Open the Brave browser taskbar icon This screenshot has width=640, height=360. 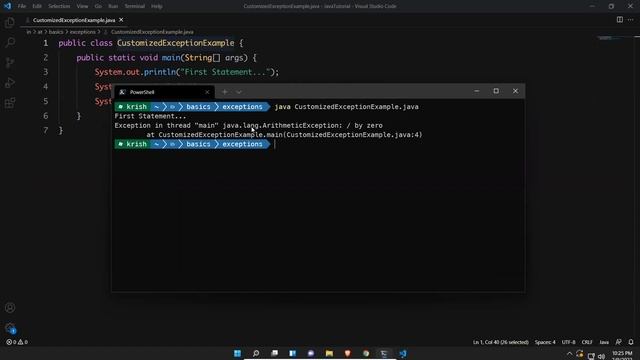348,353
